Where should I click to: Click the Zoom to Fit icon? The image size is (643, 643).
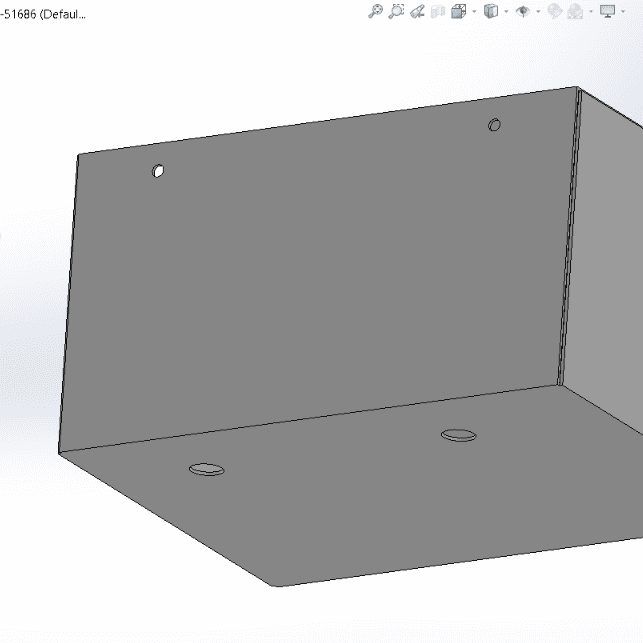tap(376, 11)
